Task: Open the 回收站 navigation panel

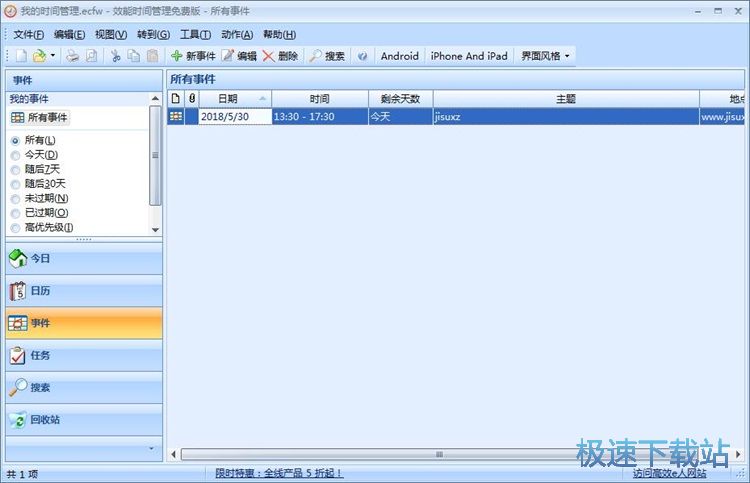Action: (x=84, y=420)
